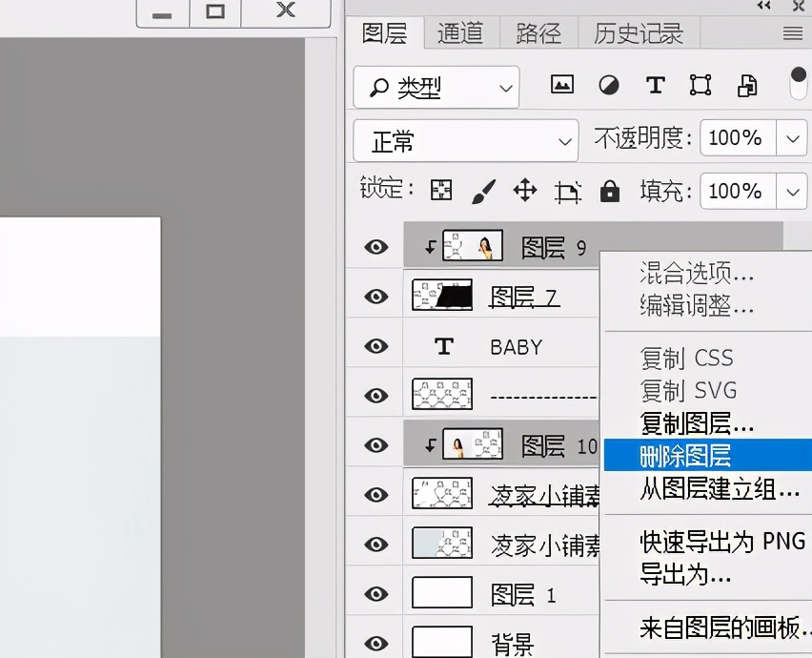Switch to the 通道 tab
The width and height of the screenshot is (812, 658).
click(x=460, y=33)
